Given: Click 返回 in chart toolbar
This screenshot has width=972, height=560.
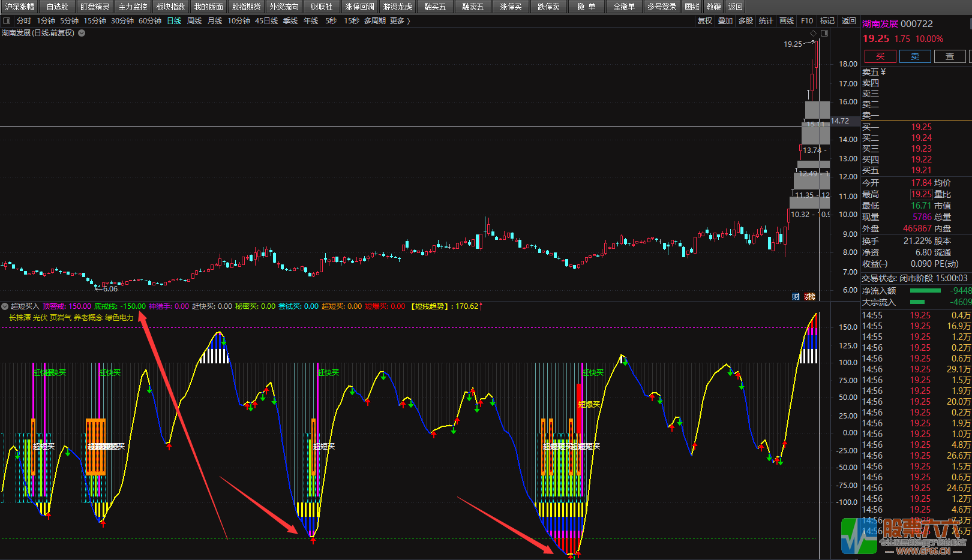Looking at the screenshot, I should (848, 21).
